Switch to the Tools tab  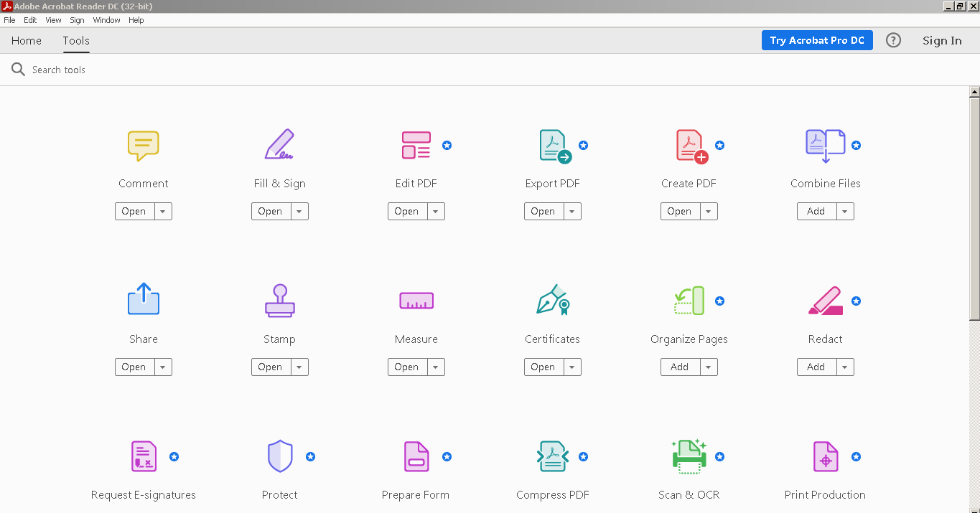pyautogui.click(x=76, y=40)
